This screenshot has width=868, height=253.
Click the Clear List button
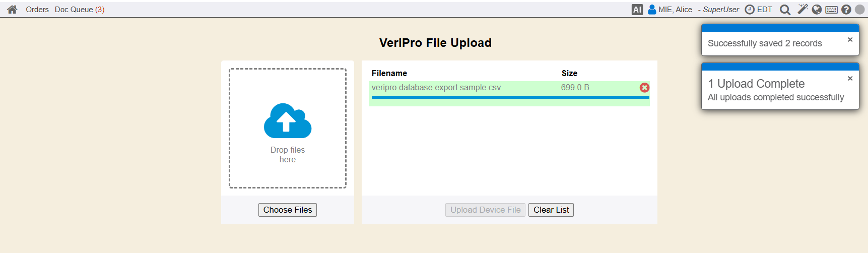click(551, 210)
